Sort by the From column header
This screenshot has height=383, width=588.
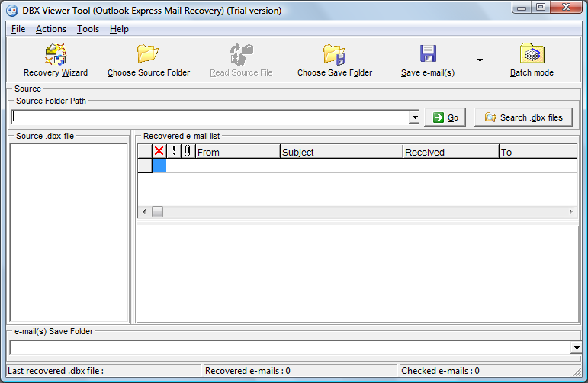tap(238, 152)
